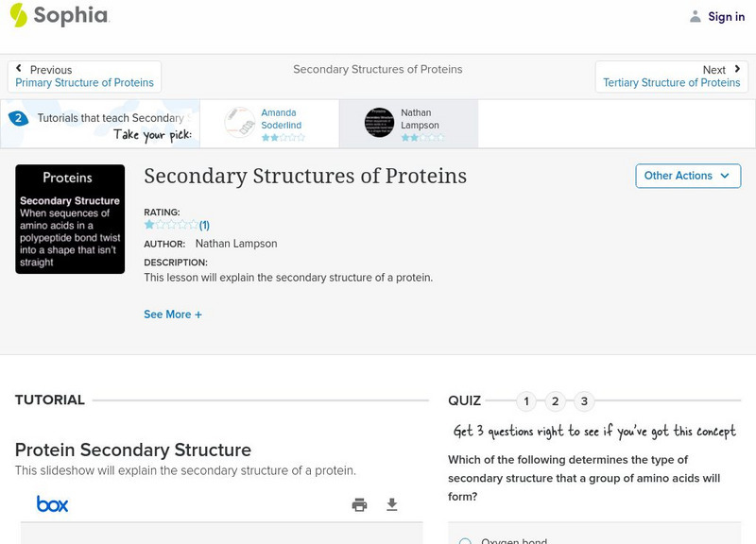
Task: Select the Oxygen bond radio option
Action: (465, 541)
